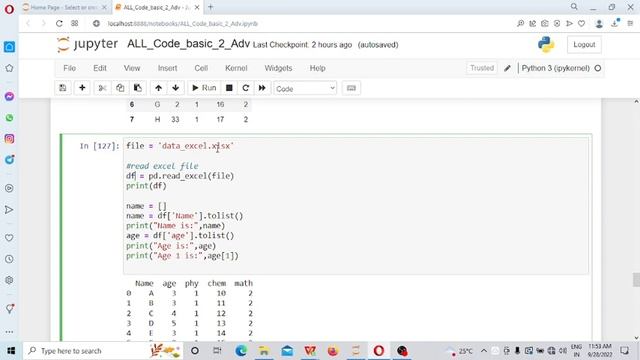The image size is (640, 360).
Task: Click the browser search tabs magnifier
Action: click(574, 7)
